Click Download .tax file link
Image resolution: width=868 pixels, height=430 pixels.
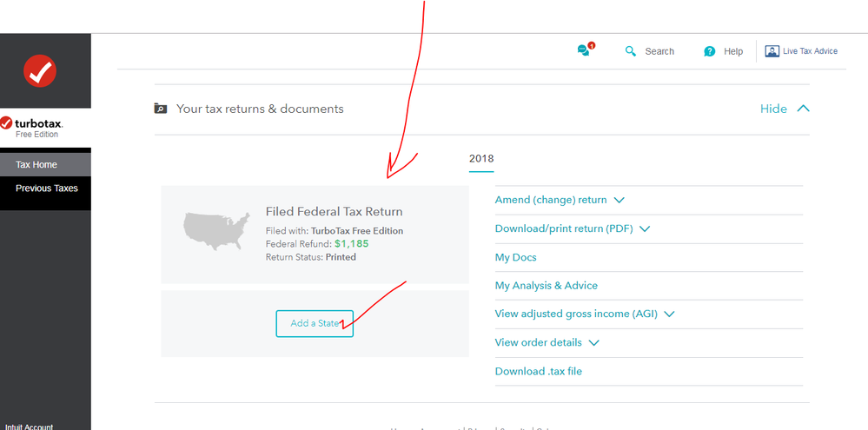click(538, 371)
